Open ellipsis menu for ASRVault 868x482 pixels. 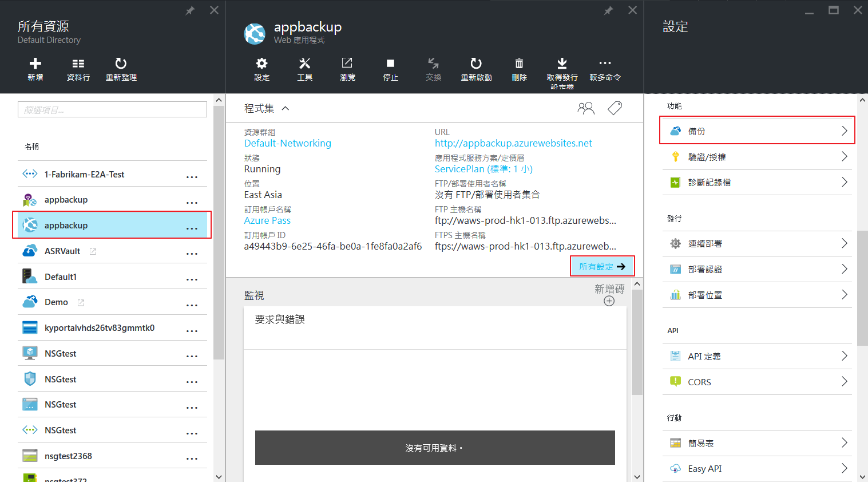point(192,254)
